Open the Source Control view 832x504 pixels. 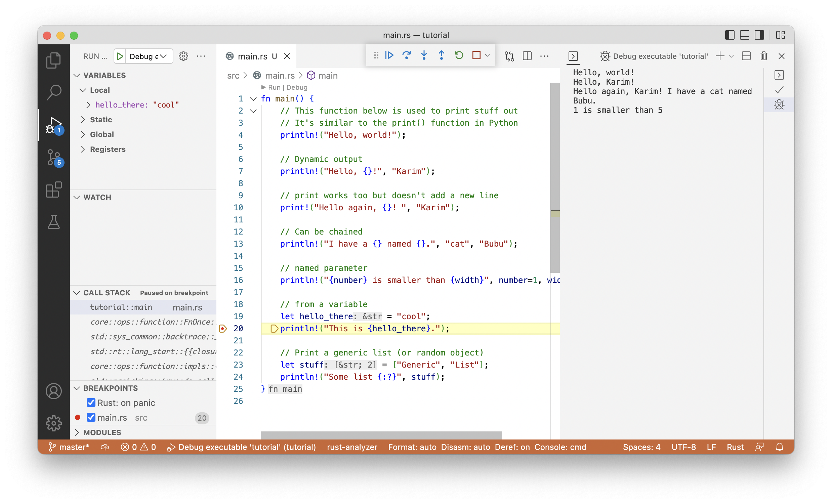point(53,157)
